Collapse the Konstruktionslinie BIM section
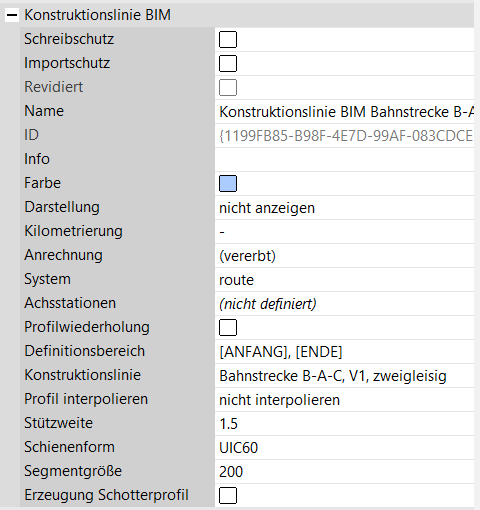Image resolution: width=480 pixels, height=510 pixels. [12, 15]
